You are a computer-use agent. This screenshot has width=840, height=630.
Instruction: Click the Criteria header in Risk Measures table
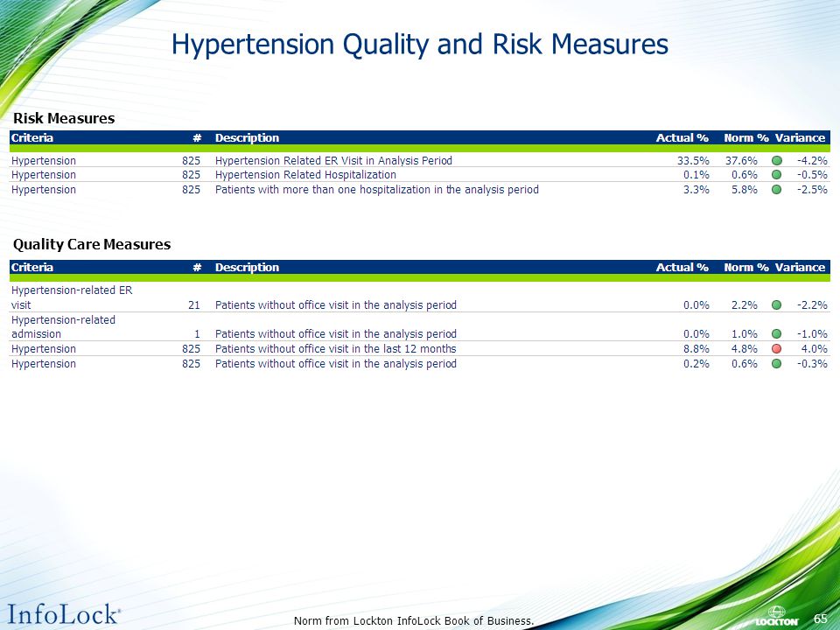click(32, 137)
